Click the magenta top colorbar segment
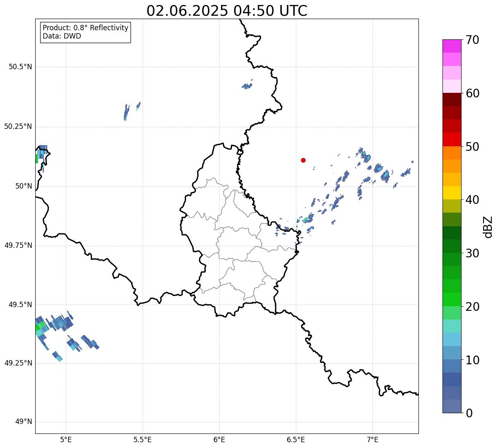The height and width of the screenshot is (448, 498). [452, 46]
